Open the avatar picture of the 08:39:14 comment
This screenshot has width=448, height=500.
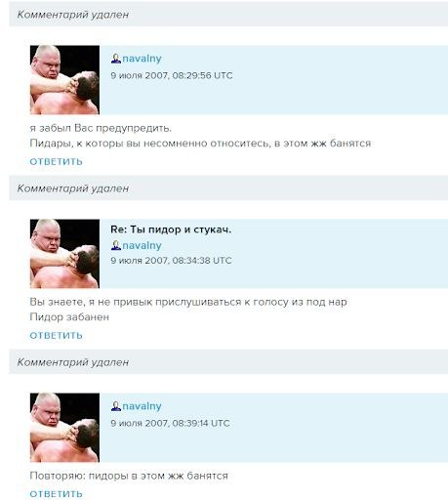(x=64, y=428)
